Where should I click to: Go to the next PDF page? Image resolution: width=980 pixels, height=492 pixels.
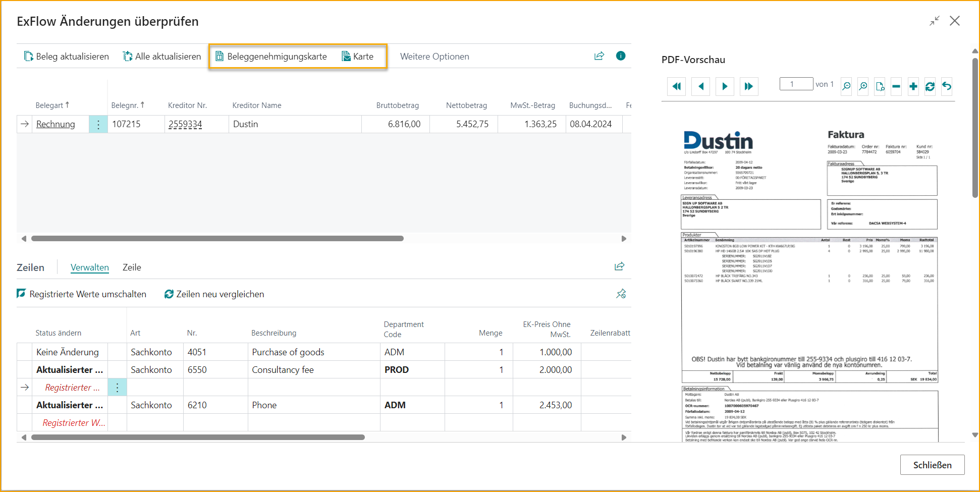(725, 86)
